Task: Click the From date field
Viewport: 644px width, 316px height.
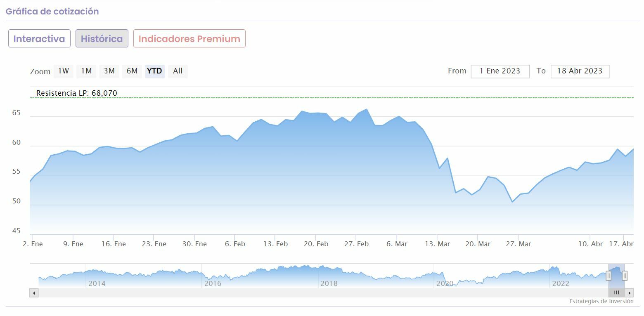Action: tap(500, 71)
